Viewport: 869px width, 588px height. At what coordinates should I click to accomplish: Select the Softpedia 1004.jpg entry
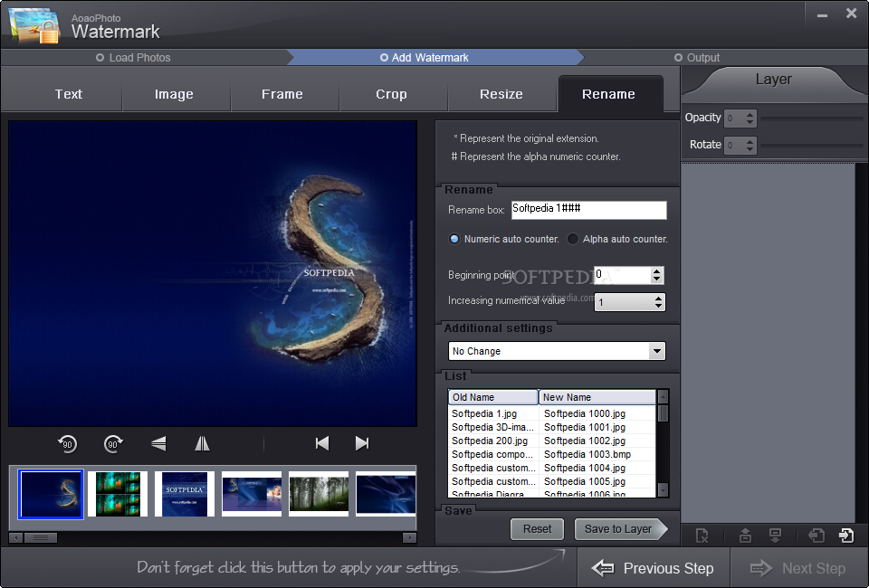pyautogui.click(x=585, y=468)
